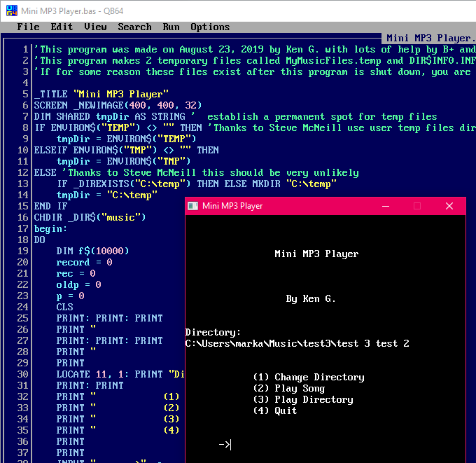
Task: Click 'record = 0' code line
Action: pyautogui.click(x=85, y=262)
